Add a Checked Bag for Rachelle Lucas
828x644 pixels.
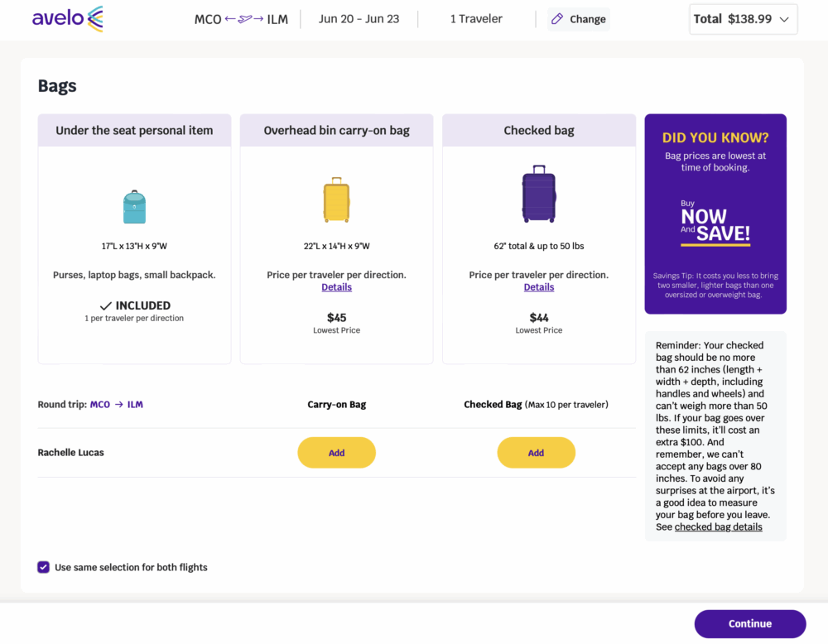[536, 453]
